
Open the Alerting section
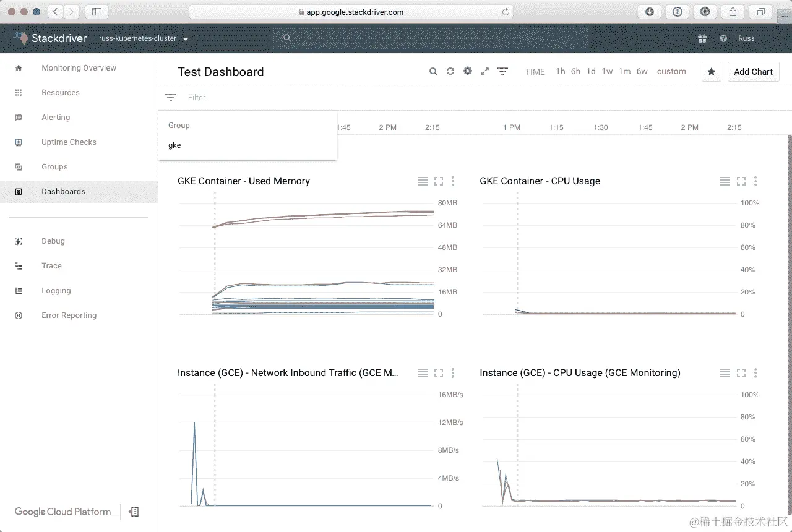click(x=56, y=118)
